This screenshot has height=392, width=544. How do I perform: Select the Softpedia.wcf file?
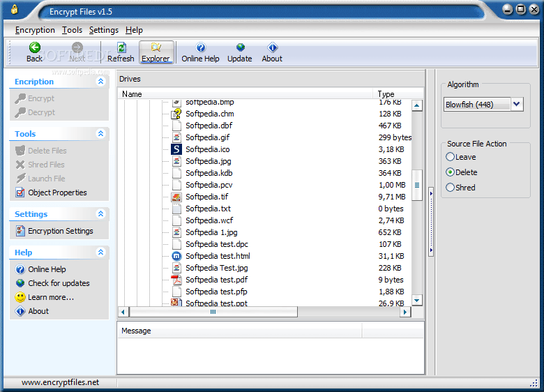209,220
